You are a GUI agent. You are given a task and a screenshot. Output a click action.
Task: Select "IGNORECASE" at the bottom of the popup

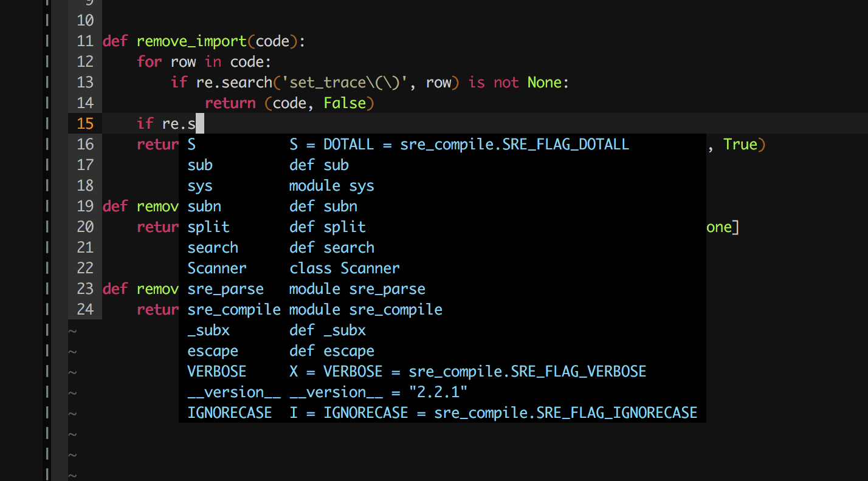coord(229,412)
